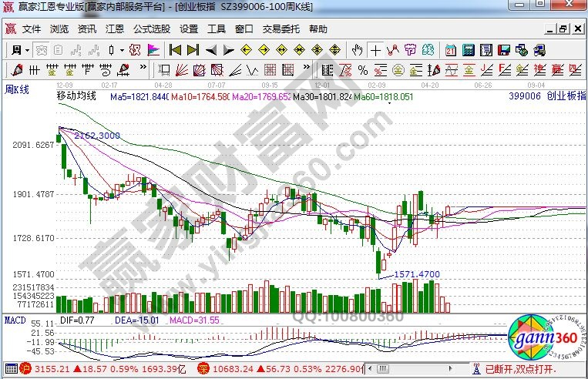Click the zigzag V-wave line tool
Viewport: 588px width, 379px height.
(252, 70)
